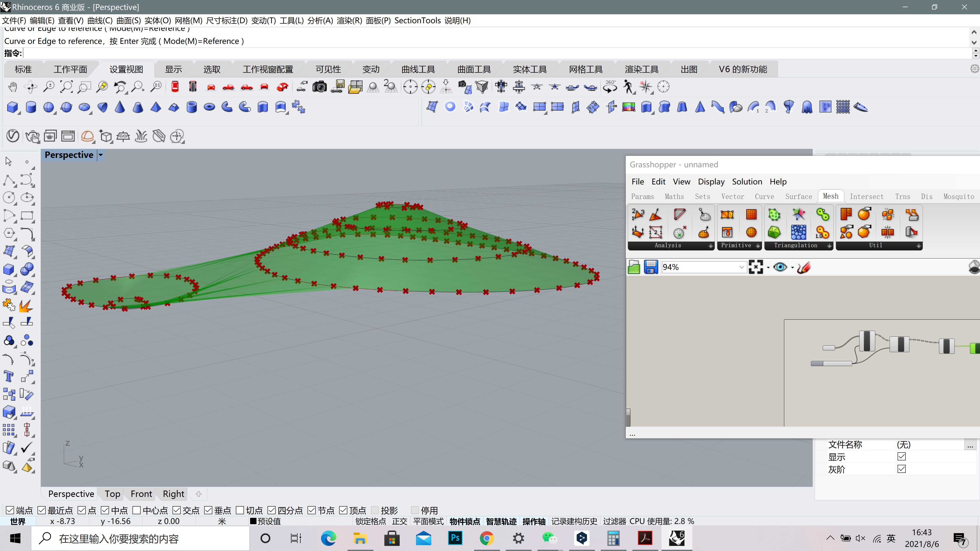The image size is (980, 551).
Task: Choose the Sphere solid tool icon
Action: tap(48, 107)
